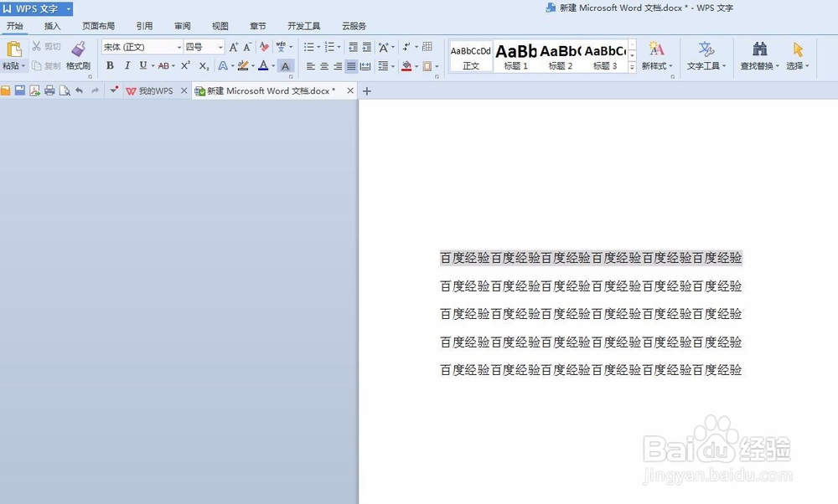Open the borders dropdown arrow
The height and width of the screenshot is (504, 838).
[x=437, y=66]
